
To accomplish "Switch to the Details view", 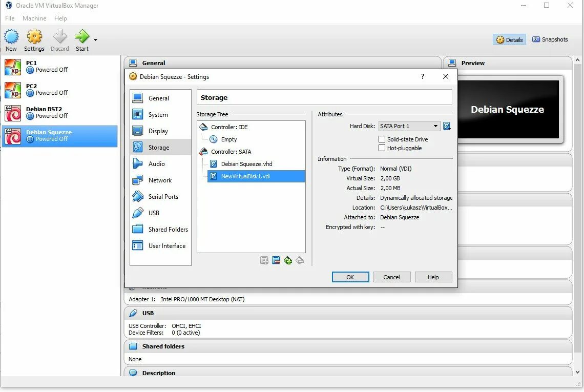I will coord(510,39).
